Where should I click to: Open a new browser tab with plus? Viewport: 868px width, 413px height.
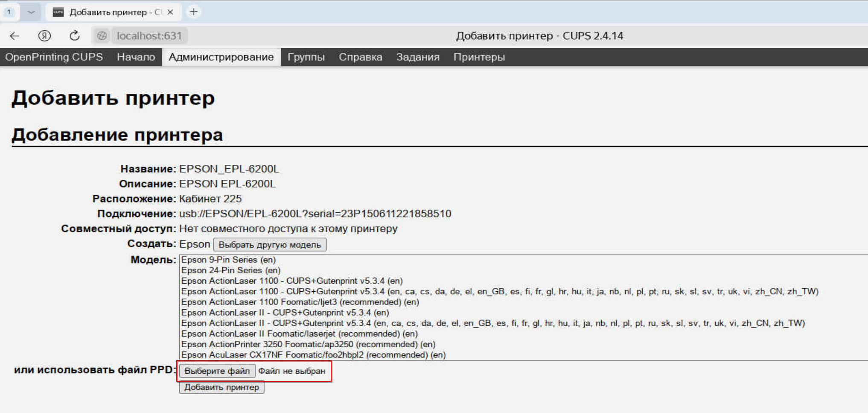194,12
